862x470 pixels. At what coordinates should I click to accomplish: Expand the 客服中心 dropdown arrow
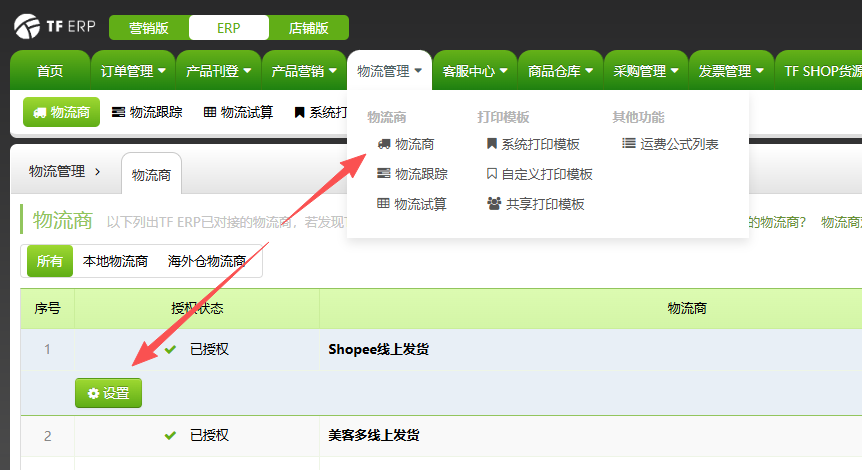[x=504, y=70]
